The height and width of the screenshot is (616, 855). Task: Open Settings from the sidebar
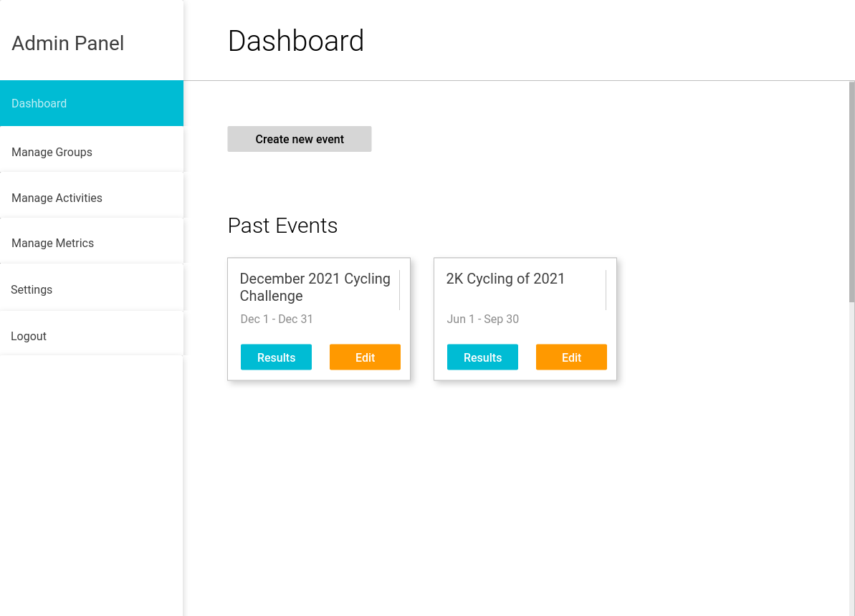pos(91,289)
